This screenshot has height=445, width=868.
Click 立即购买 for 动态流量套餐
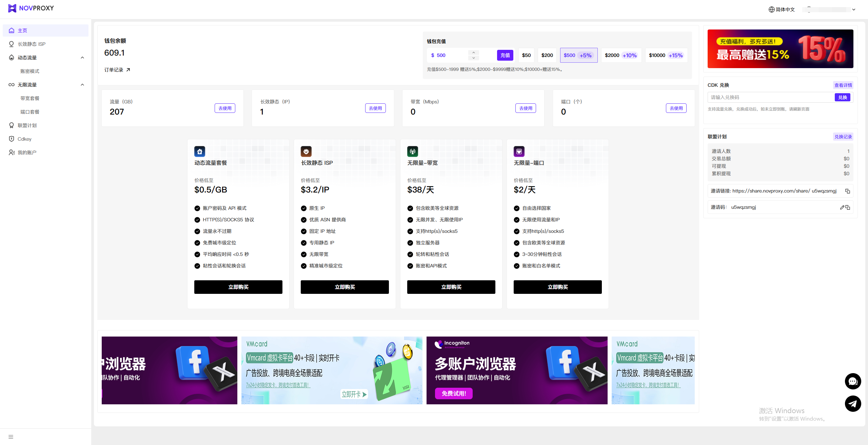[x=238, y=287]
